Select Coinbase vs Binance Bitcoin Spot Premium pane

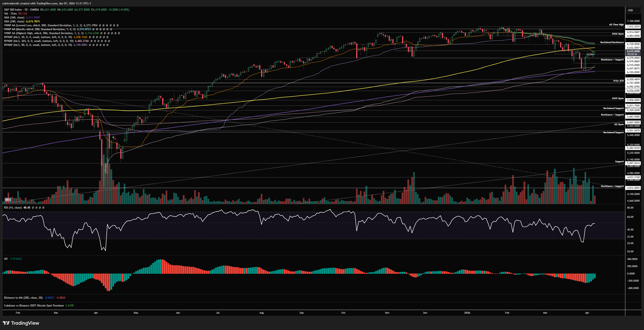click(x=34, y=306)
